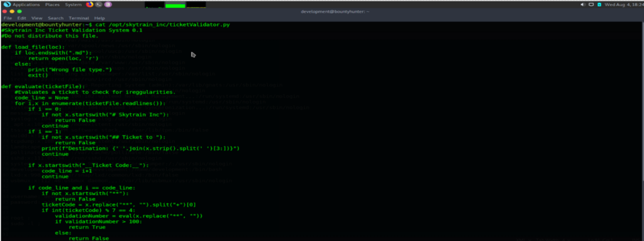
Task: Click '#Do not distribute this file.' comment
Action: [50, 36]
